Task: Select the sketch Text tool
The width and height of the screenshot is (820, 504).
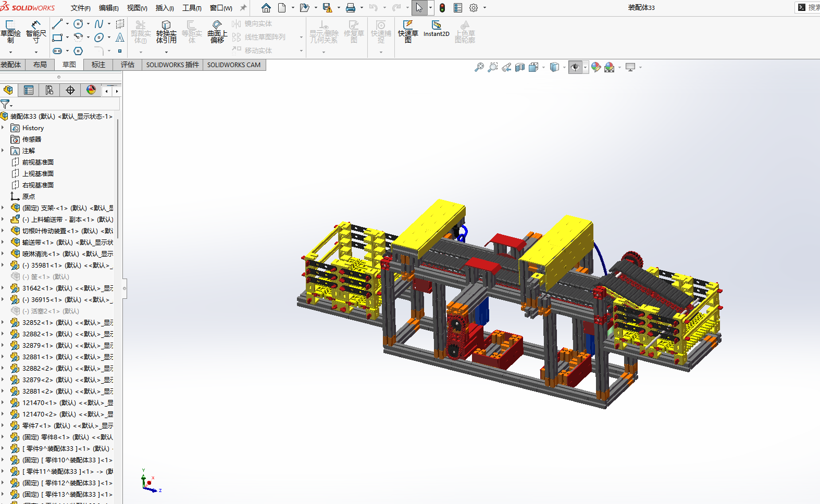Action: 120,37
